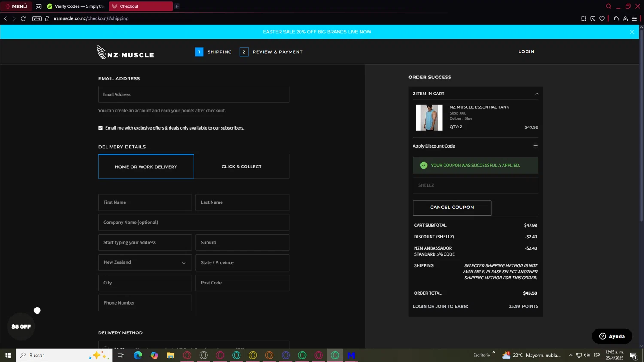View site security via the lock icon

[47, 19]
